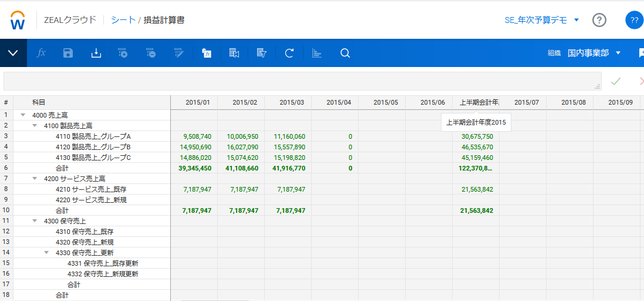The width and height of the screenshot is (644, 301).
Task: Select row 4210 サービス売上_既存
Action: pos(90,189)
